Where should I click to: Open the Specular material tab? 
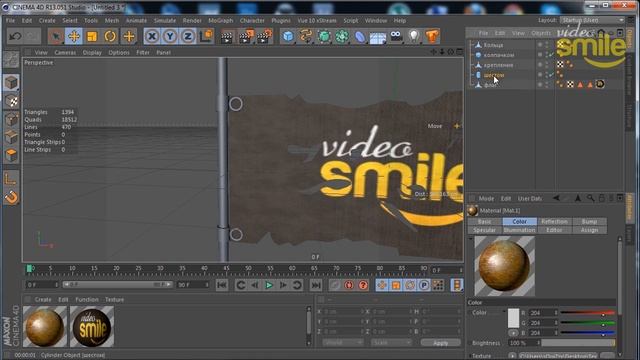[484, 230]
